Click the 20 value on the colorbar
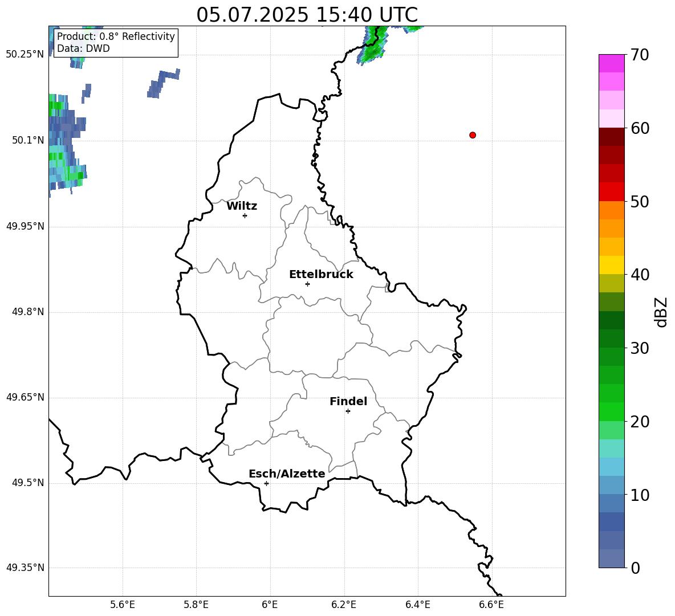Image resolution: width=675 pixels, height=616 pixels. click(x=639, y=422)
